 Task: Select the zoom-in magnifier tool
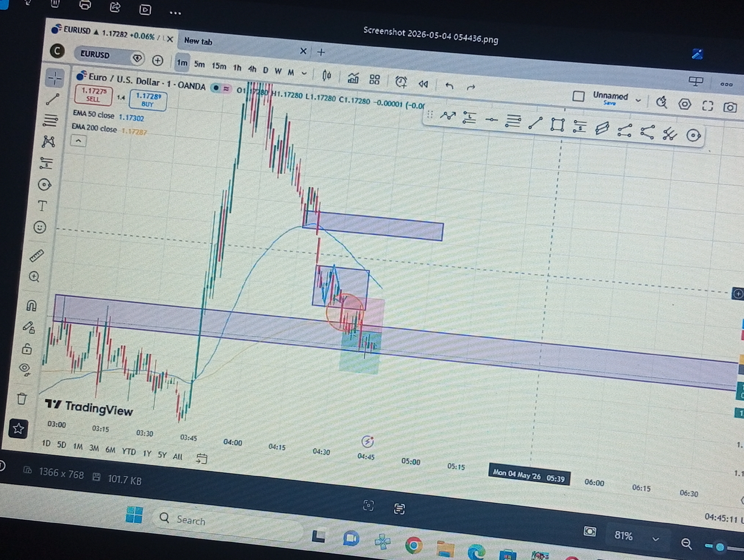(34, 277)
